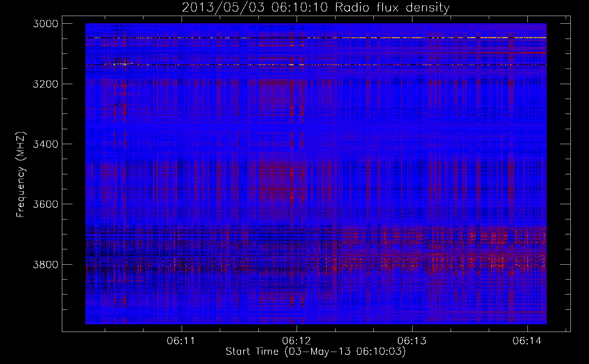Select the 3600 frequency axis label
The width and height of the screenshot is (589, 364).
click(46, 204)
